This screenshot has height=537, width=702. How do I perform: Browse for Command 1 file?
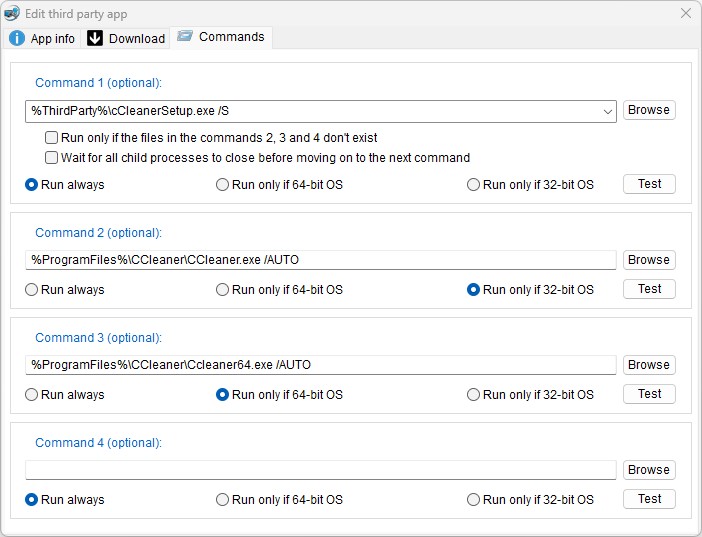tap(649, 110)
